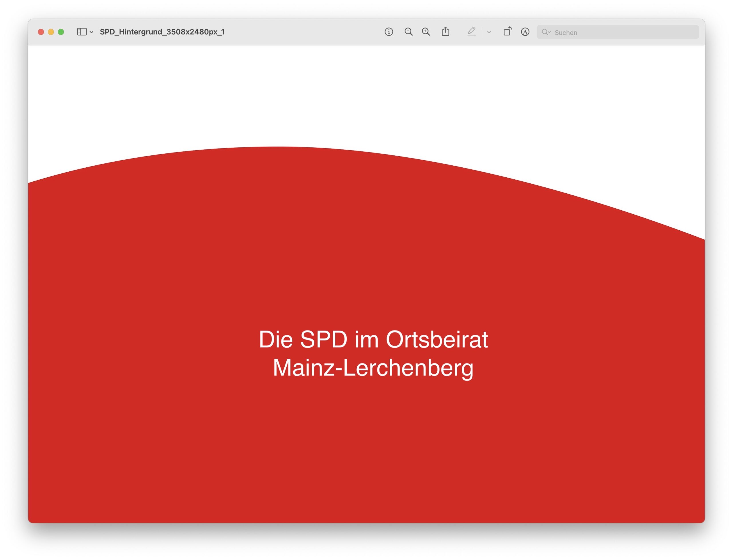
Task: Click the text 'Mainz-Lerchenberg'
Action: [x=373, y=369]
